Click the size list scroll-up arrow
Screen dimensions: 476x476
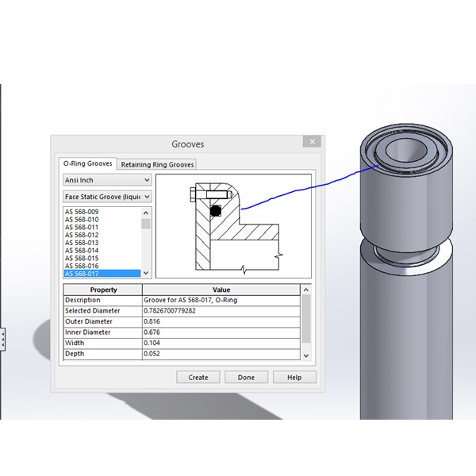point(146,213)
